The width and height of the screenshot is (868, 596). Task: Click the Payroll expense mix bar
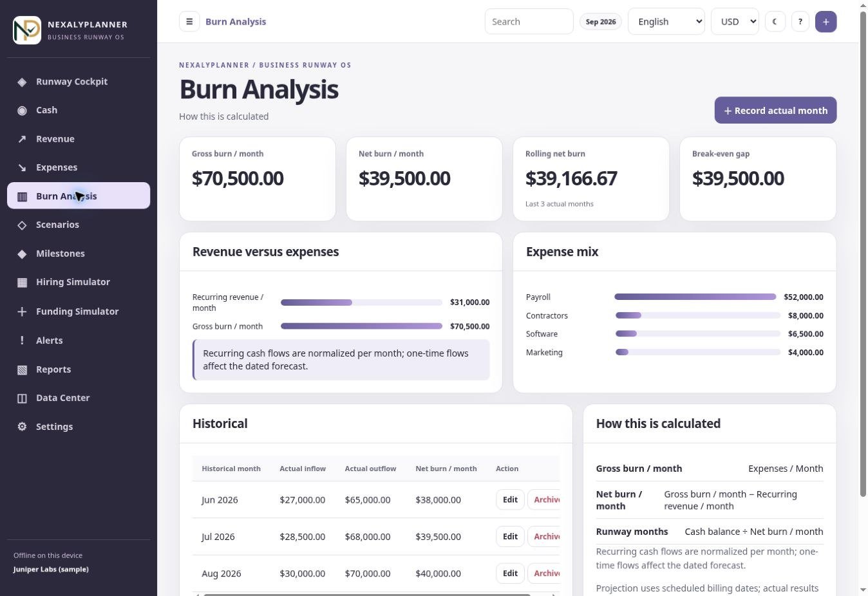pyautogui.click(x=695, y=297)
